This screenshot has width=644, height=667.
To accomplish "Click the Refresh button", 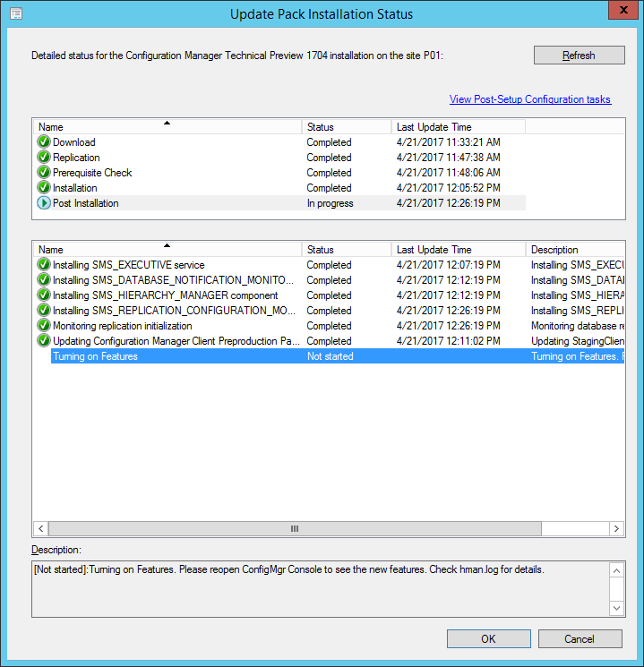I will coord(580,56).
